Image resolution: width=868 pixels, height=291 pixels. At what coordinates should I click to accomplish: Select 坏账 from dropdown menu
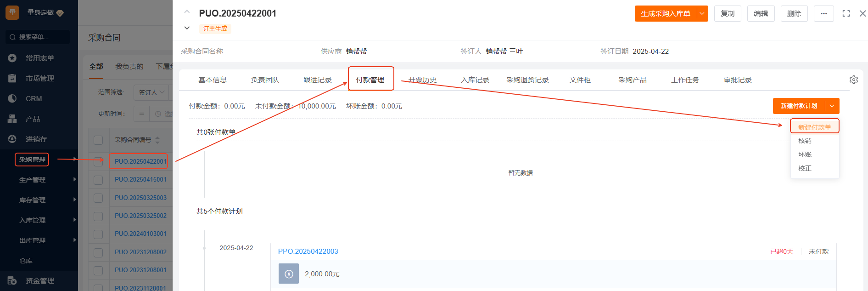click(815, 154)
